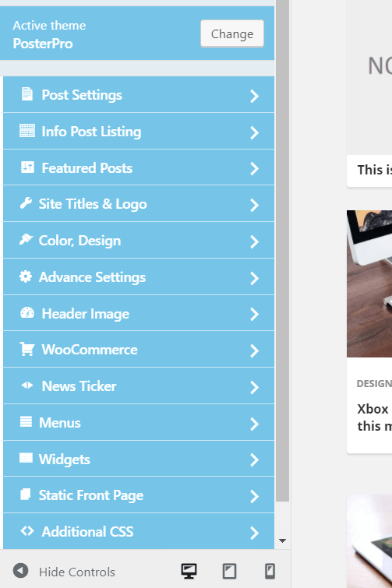Viewport: 392px width, 588px height.
Task: Expand the News Ticker section arrow
Action: pyautogui.click(x=255, y=387)
